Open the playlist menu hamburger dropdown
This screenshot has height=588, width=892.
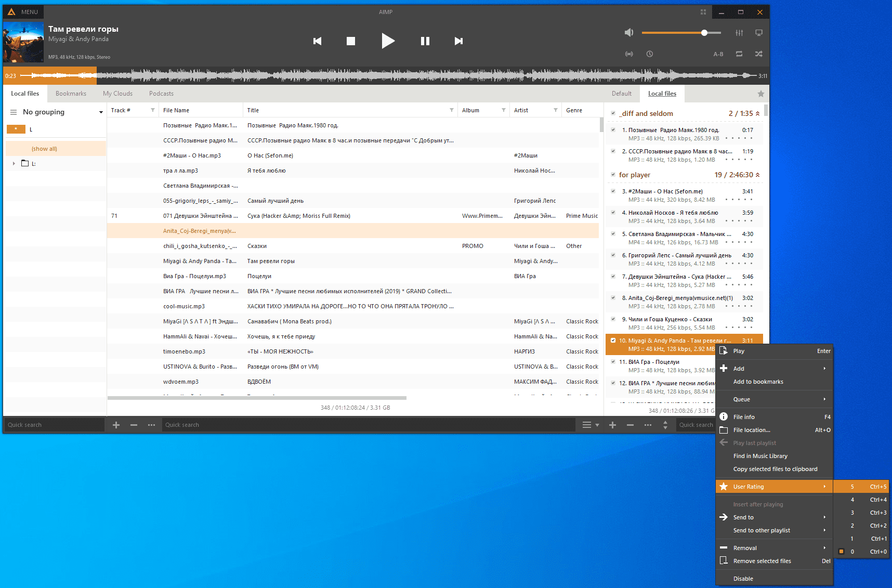[591, 425]
